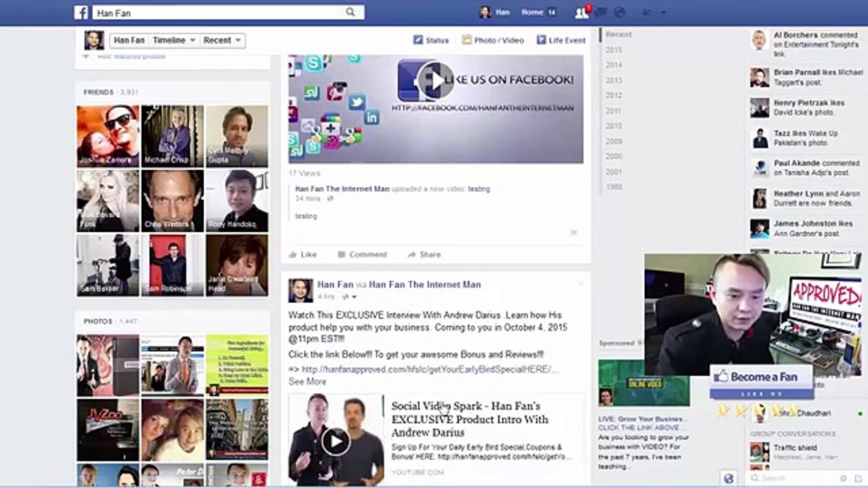Jump to 2012 in the timeline
This screenshot has width=868, height=488.
[x=614, y=96]
